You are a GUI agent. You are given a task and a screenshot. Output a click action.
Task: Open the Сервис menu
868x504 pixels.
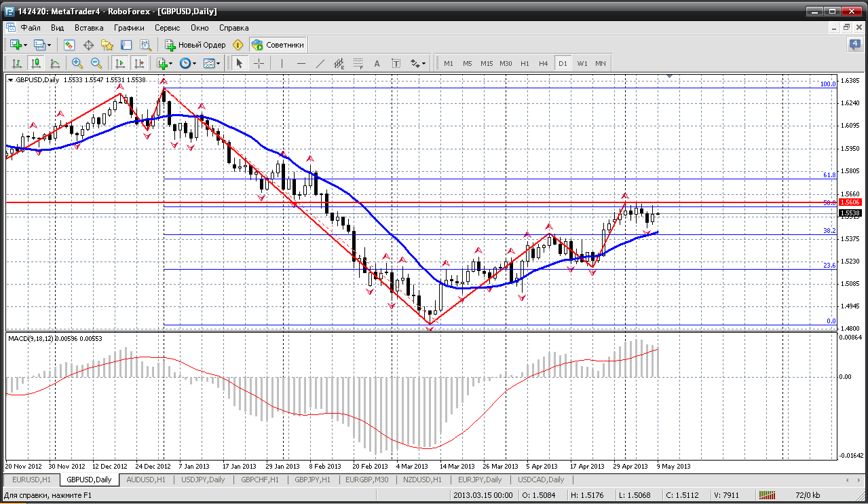click(x=167, y=28)
